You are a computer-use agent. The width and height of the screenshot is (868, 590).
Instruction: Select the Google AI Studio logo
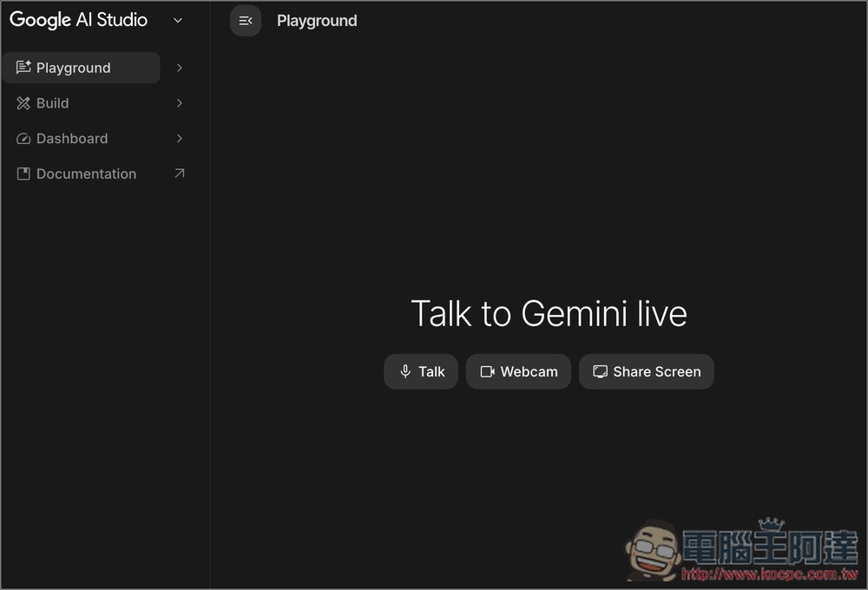point(78,19)
